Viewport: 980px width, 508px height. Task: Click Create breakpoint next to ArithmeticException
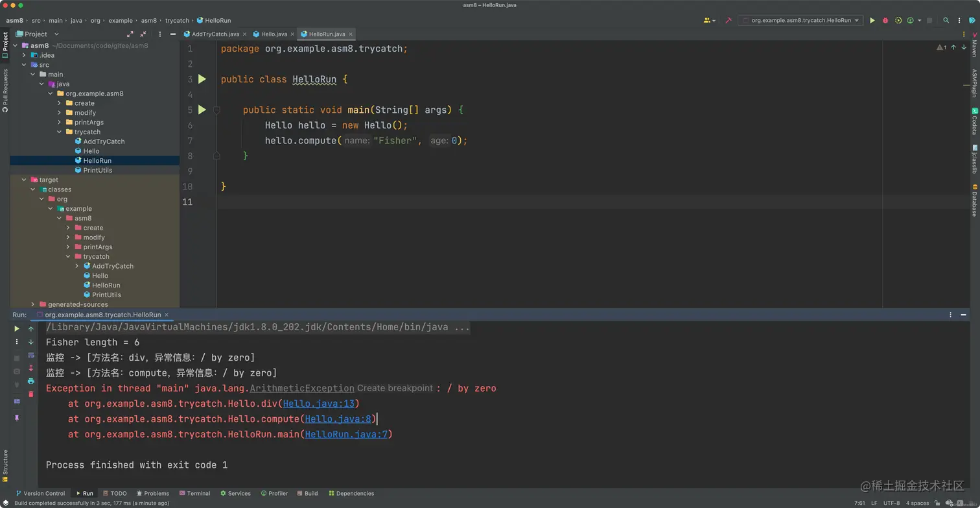tap(395, 388)
